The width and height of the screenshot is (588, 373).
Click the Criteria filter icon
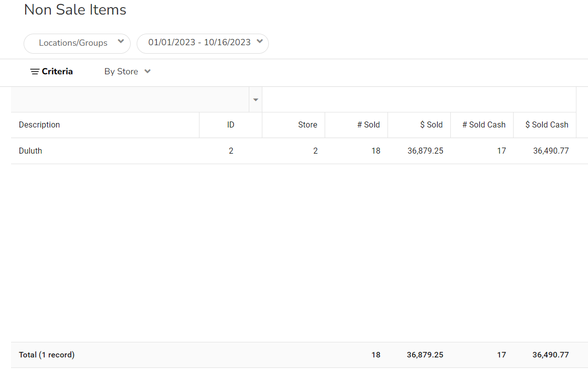pos(35,72)
